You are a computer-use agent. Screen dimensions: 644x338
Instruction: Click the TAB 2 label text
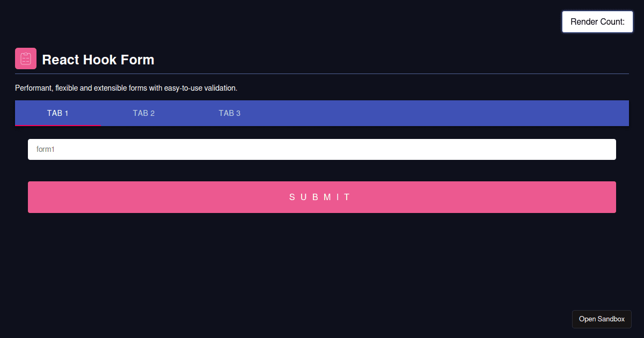coord(143,113)
